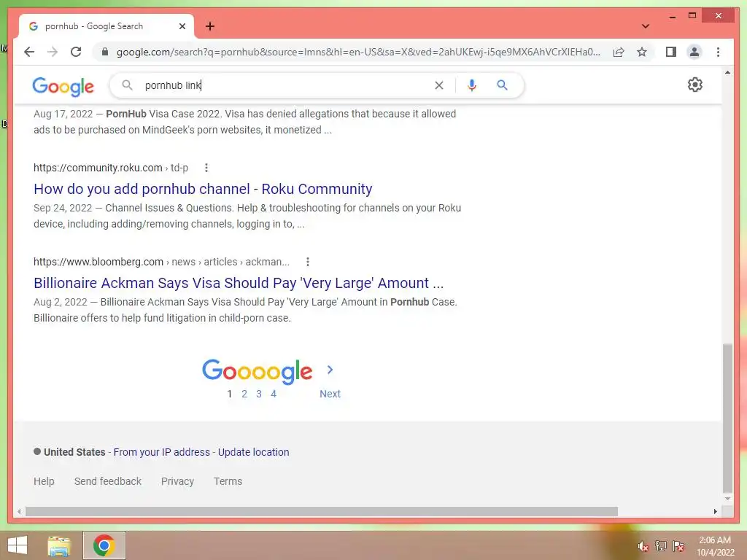Click the United States location text
Viewport: 747px width, 560px height.
(74, 452)
